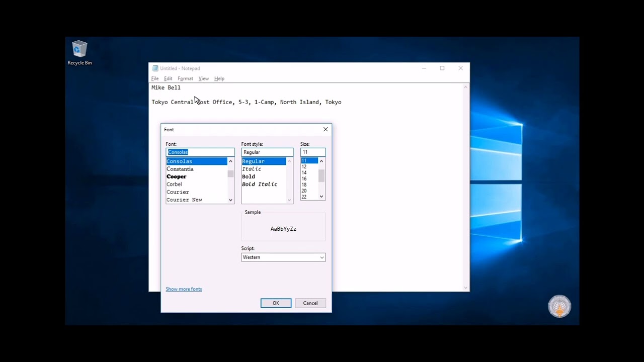Open the Edit menu in Notepad
This screenshot has width=644, height=362.
[168, 78]
